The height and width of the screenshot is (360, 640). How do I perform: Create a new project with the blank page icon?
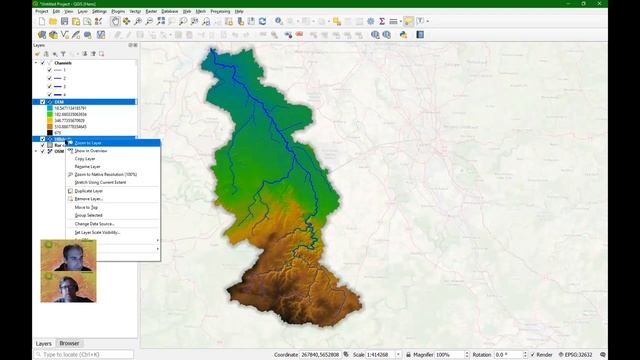click(42, 21)
